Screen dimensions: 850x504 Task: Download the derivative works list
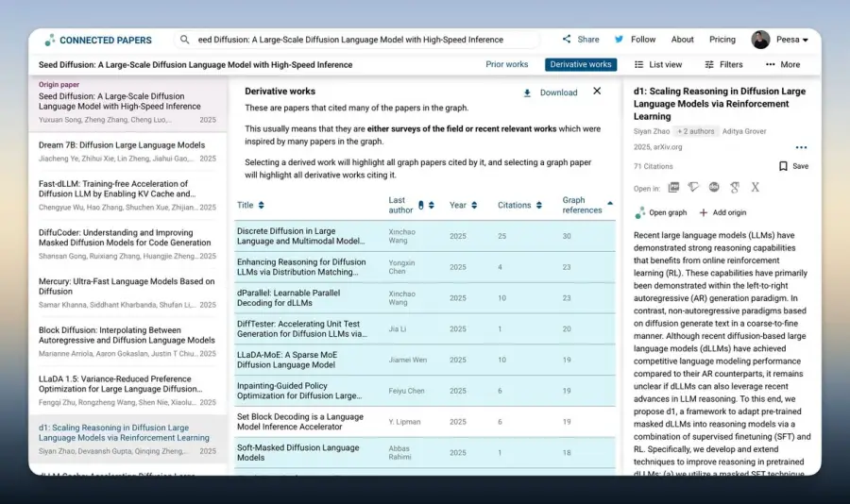coord(551,92)
